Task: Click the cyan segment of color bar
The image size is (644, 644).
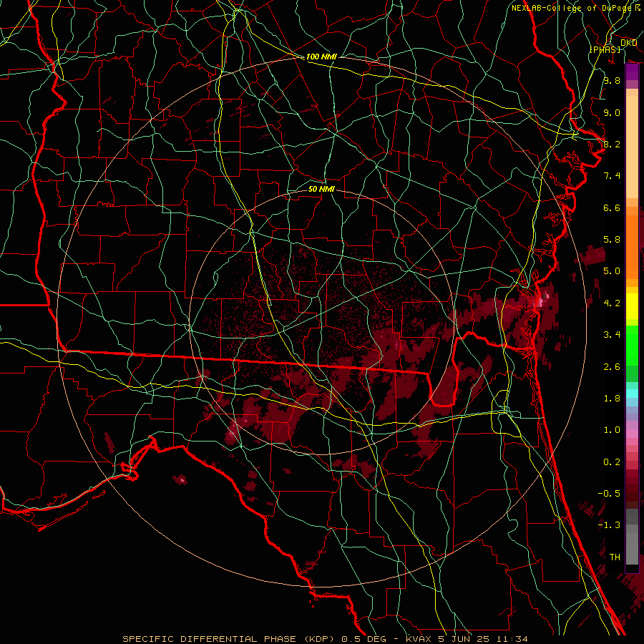Action: pyautogui.click(x=632, y=394)
